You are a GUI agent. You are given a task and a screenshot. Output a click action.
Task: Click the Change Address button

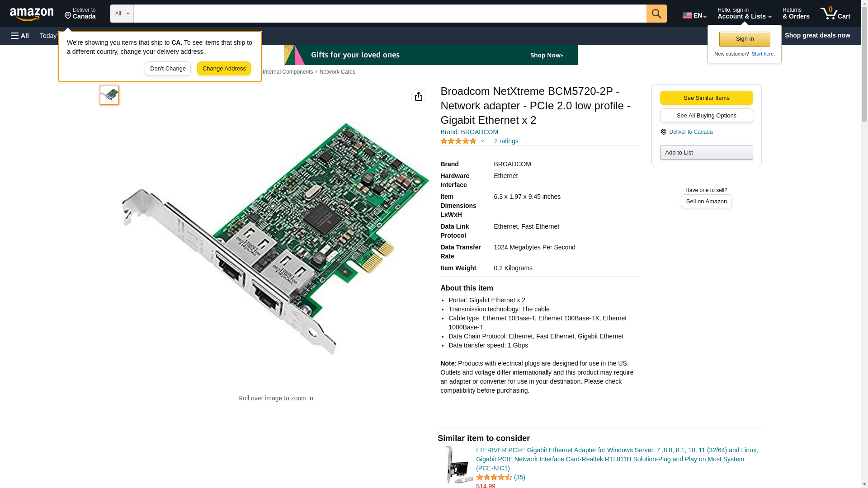click(224, 69)
